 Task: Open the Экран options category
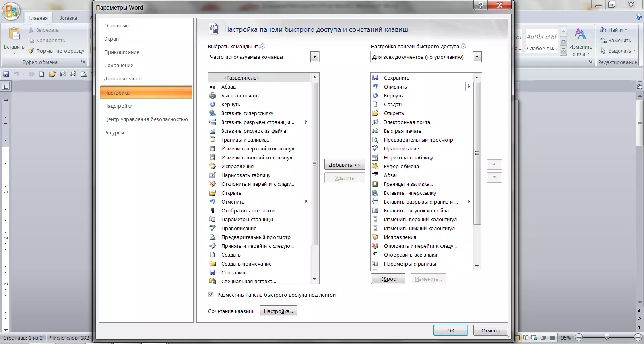click(146, 39)
